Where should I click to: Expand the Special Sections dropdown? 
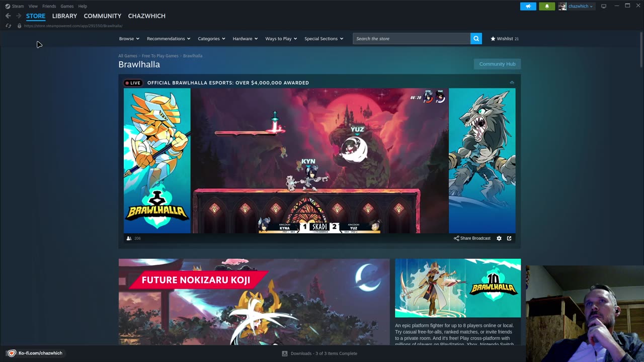[324, 39]
